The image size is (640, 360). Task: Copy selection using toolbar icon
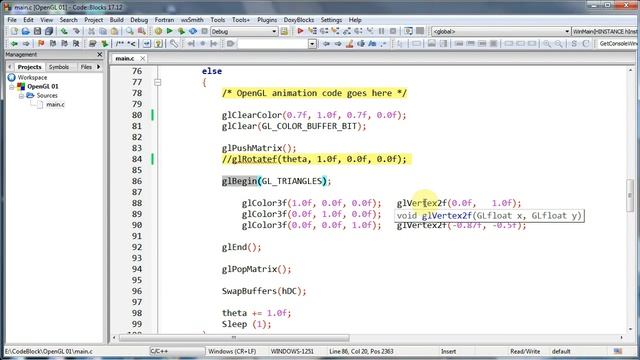tap(103, 31)
